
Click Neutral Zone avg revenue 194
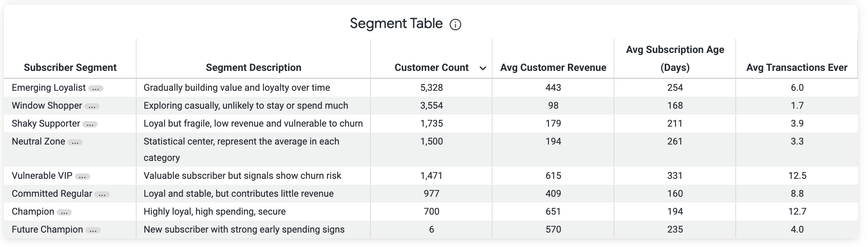[x=553, y=141]
